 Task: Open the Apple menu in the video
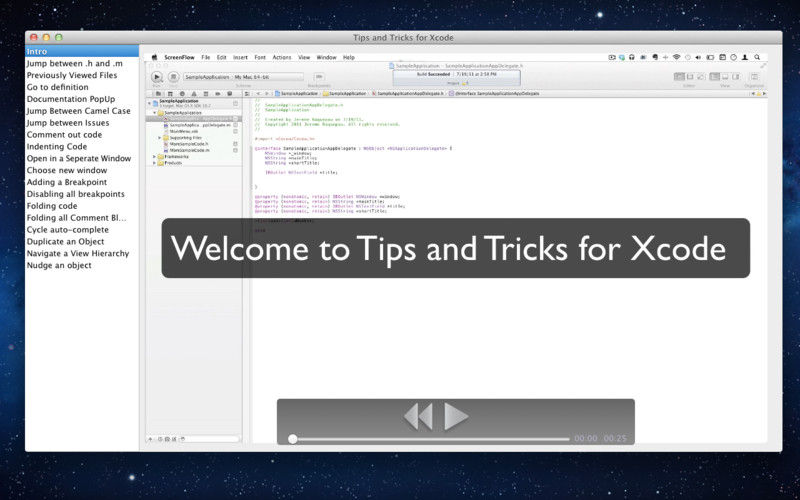[x=155, y=58]
